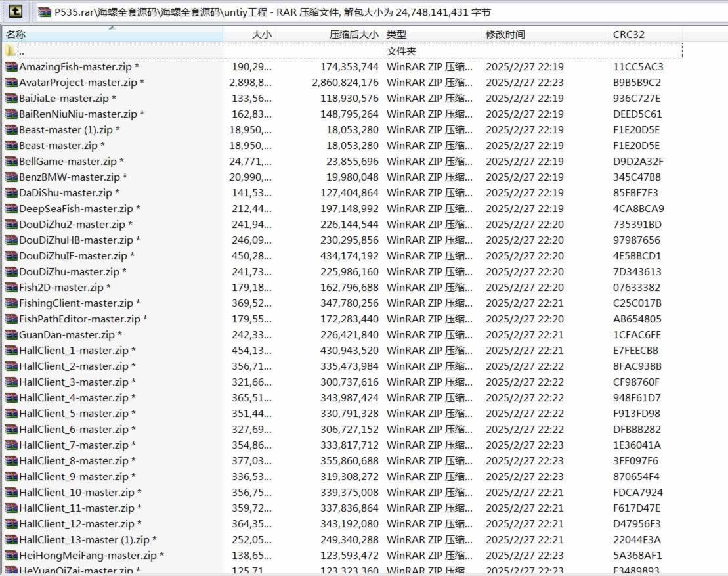The width and height of the screenshot is (728, 576).
Task: Click the RAR archive icon in path bar
Action: [44, 12]
